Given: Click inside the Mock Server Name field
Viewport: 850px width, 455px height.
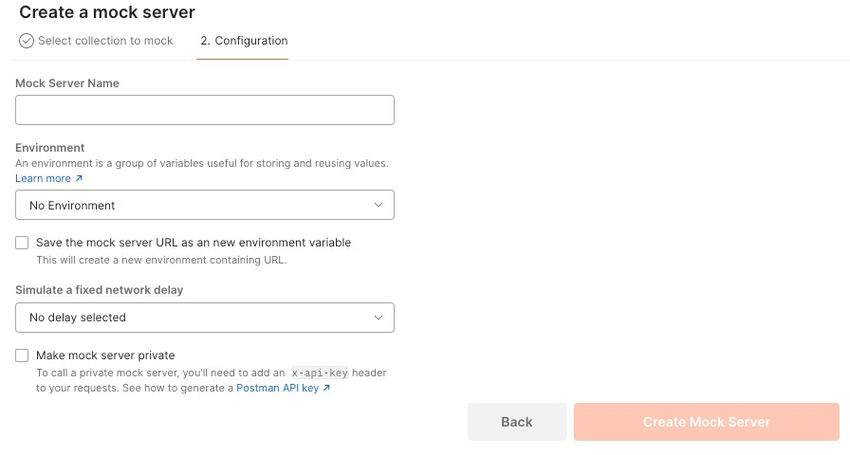Looking at the screenshot, I should coord(204,110).
